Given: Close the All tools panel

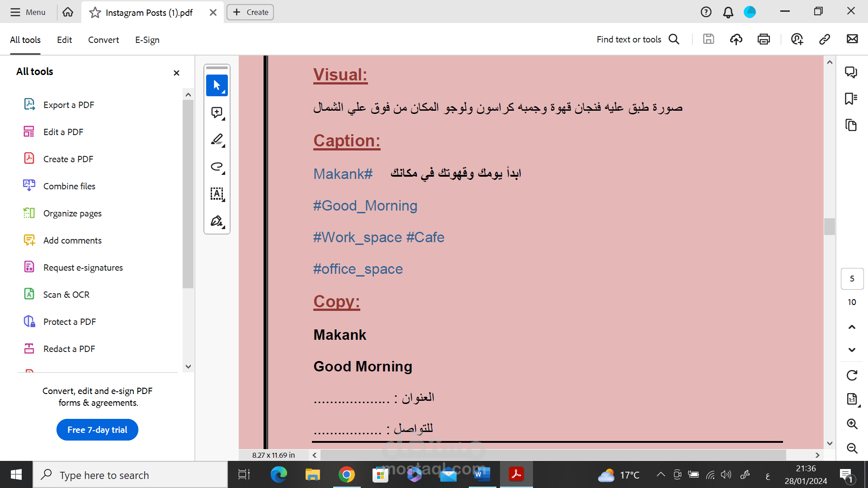Looking at the screenshot, I should (x=176, y=73).
